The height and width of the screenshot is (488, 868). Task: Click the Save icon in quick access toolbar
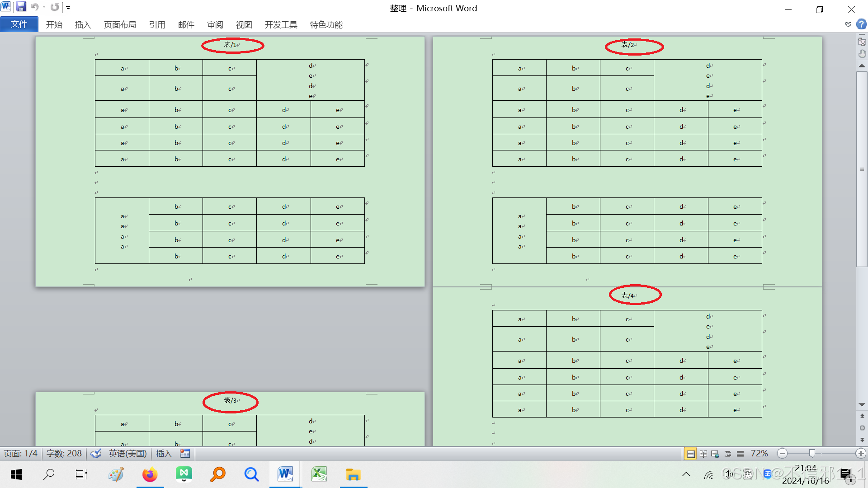[21, 7]
